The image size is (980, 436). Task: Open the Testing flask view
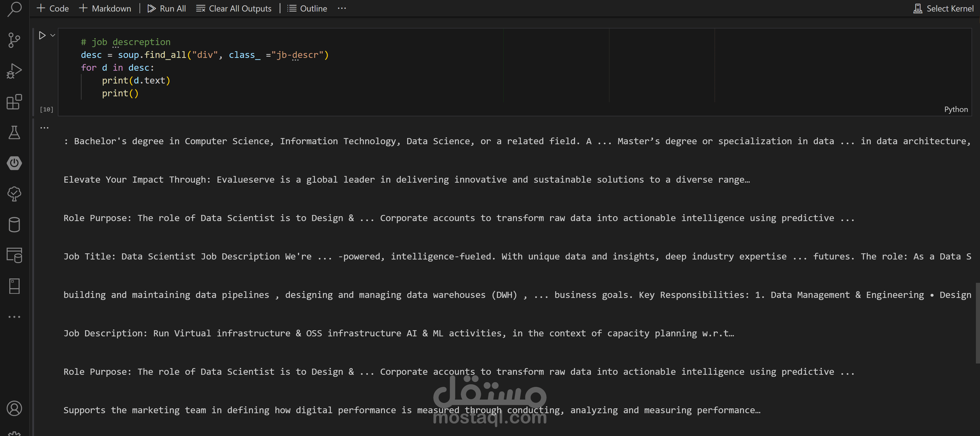[14, 132]
